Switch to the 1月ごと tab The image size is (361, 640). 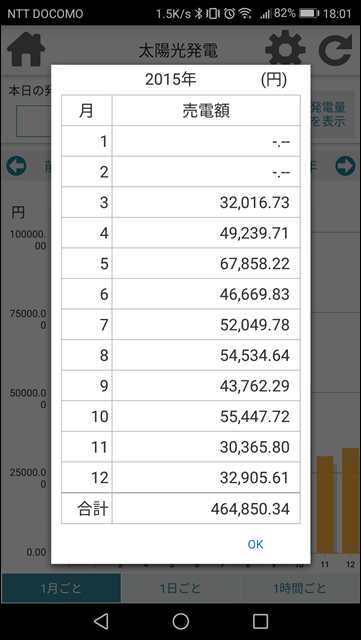coord(61,588)
